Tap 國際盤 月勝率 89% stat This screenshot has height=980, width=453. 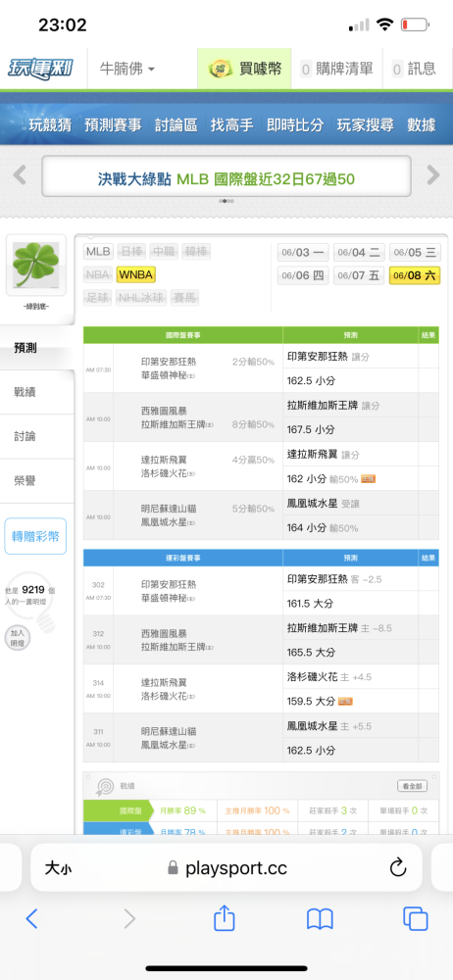[182, 810]
